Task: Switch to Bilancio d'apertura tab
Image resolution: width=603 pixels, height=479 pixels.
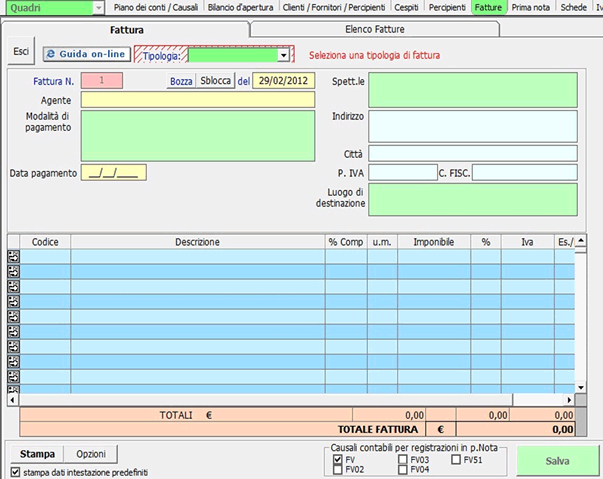Action: [x=240, y=7]
